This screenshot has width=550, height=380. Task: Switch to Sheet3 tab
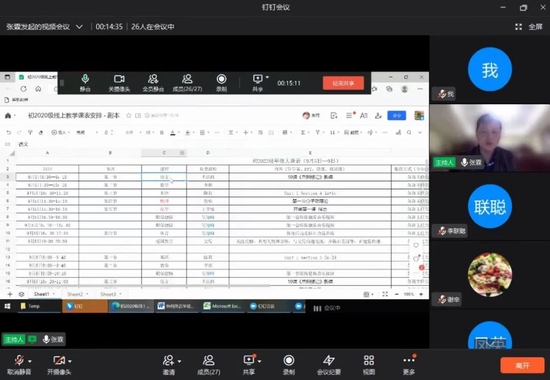[x=108, y=294]
